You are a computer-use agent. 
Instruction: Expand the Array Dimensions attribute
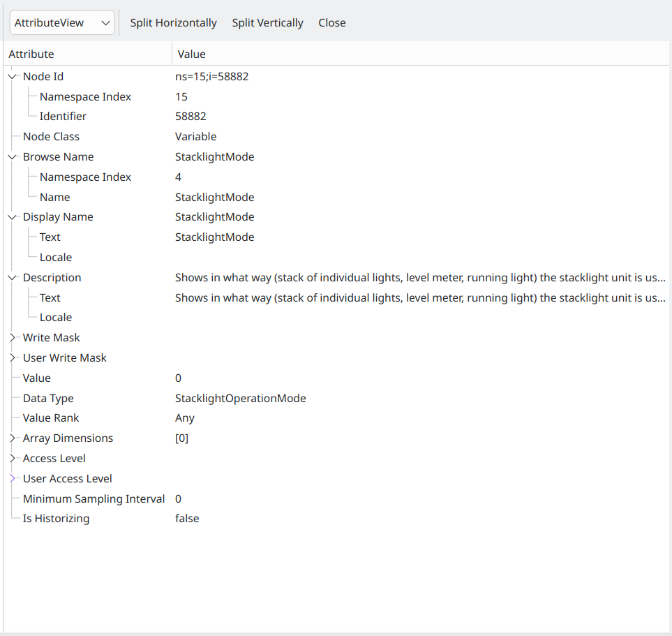(13, 438)
